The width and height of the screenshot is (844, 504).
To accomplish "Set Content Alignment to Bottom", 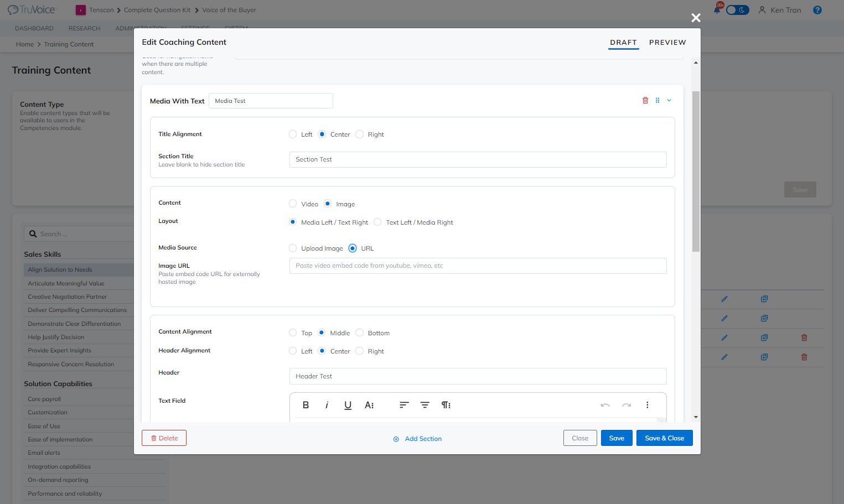I will (x=359, y=333).
